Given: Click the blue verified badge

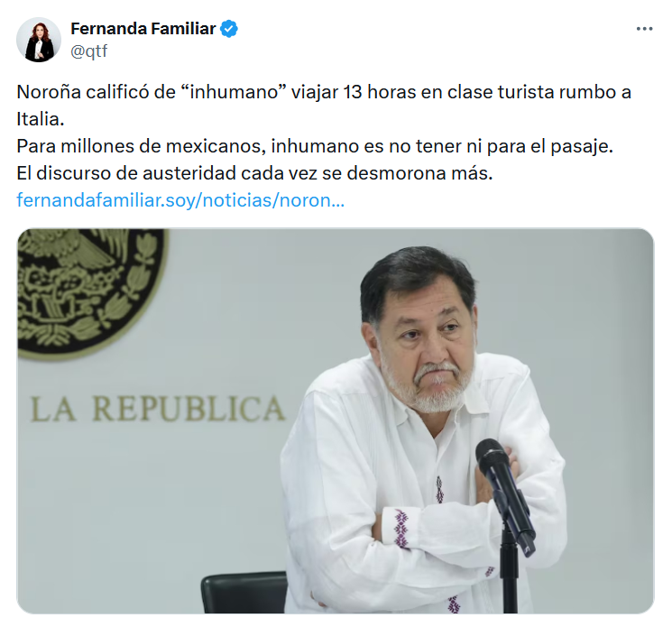Looking at the screenshot, I should click(229, 29).
